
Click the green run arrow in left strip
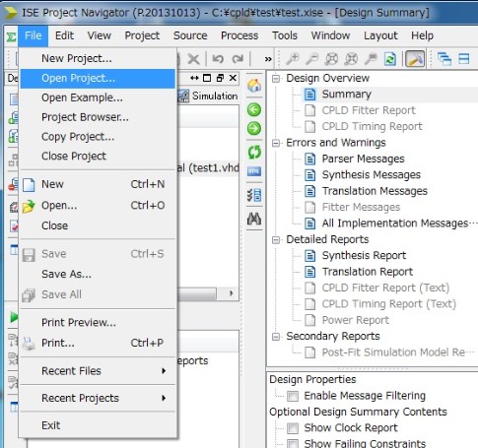click(x=14, y=317)
